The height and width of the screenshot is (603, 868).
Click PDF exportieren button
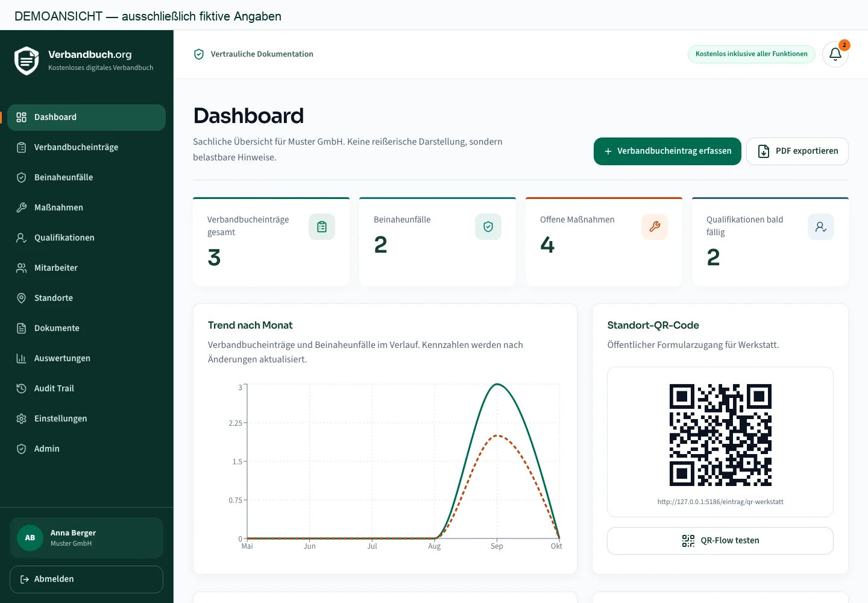click(x=797, y=151)
